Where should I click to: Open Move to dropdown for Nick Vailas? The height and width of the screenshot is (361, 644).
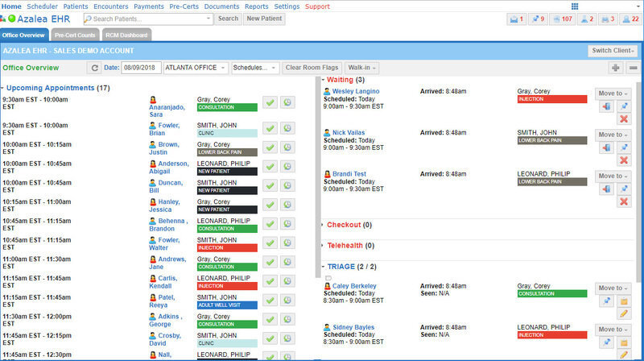pos(613,135)
